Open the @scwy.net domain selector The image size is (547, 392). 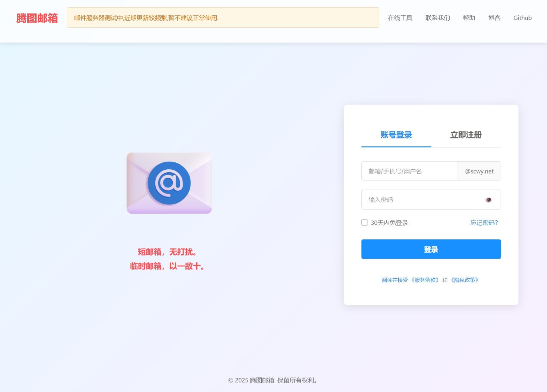pos(479,171)
